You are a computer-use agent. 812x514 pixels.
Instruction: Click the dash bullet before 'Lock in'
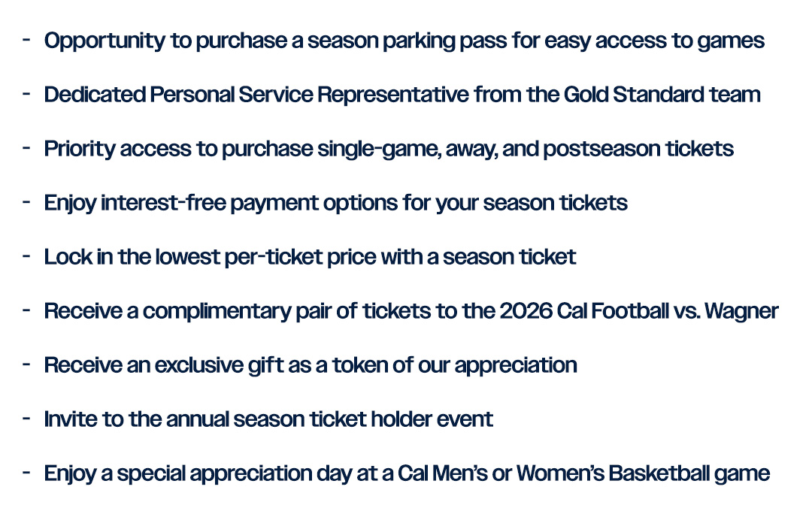click(26, 257)
